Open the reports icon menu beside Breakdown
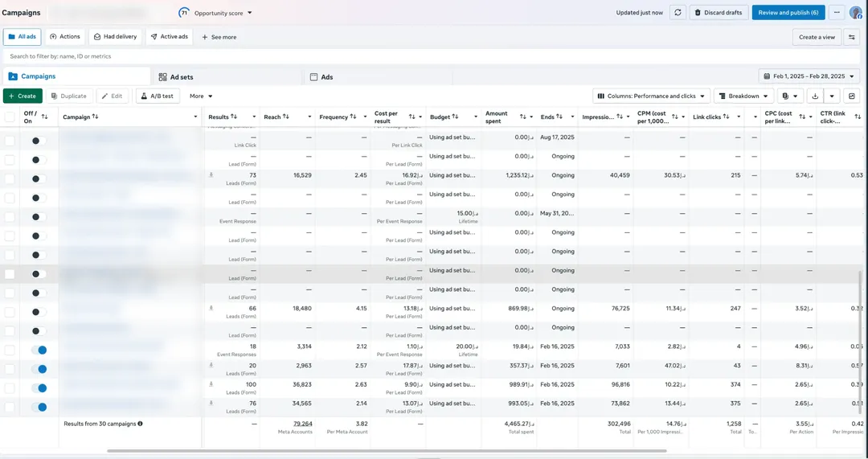 (x=790, y=96)
